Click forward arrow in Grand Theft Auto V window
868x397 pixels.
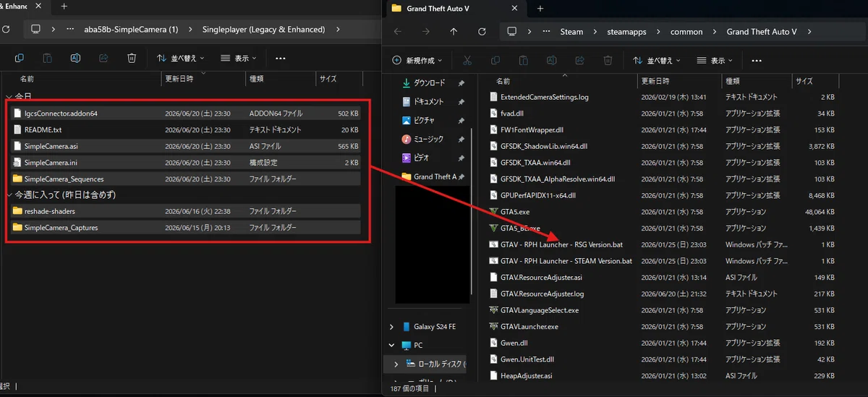[x=425, y=32]
